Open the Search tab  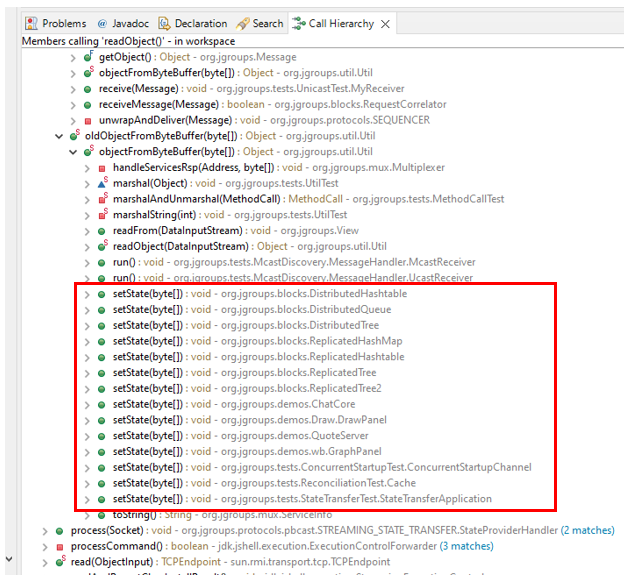(260, 23)
